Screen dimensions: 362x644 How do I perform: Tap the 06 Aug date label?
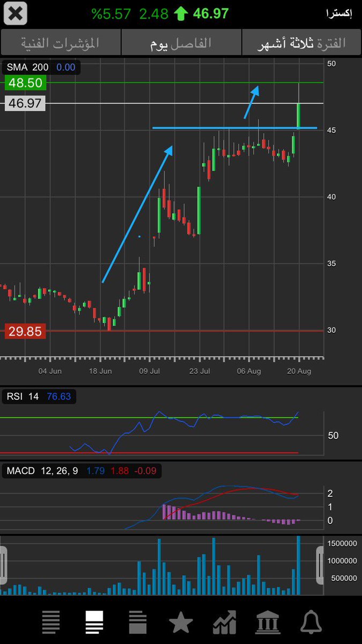tap(249, 371)
